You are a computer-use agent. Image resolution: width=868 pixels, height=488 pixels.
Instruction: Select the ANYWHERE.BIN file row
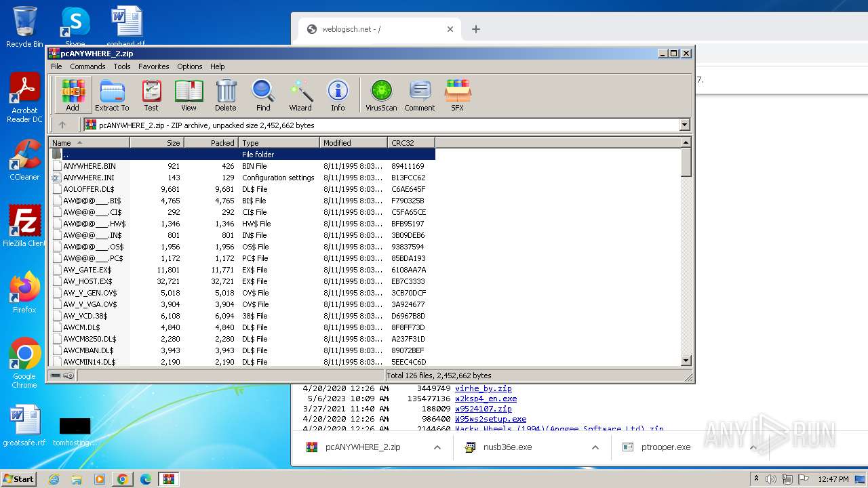click(242, 166)
